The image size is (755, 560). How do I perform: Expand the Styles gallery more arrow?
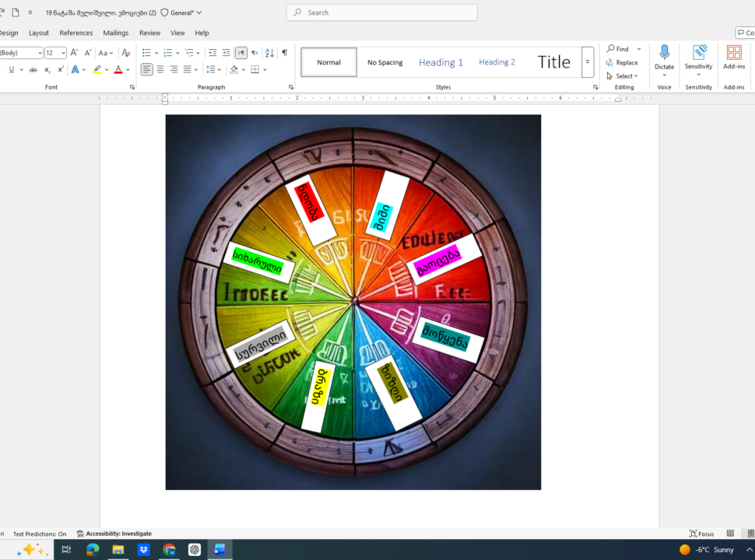[588, 62]
